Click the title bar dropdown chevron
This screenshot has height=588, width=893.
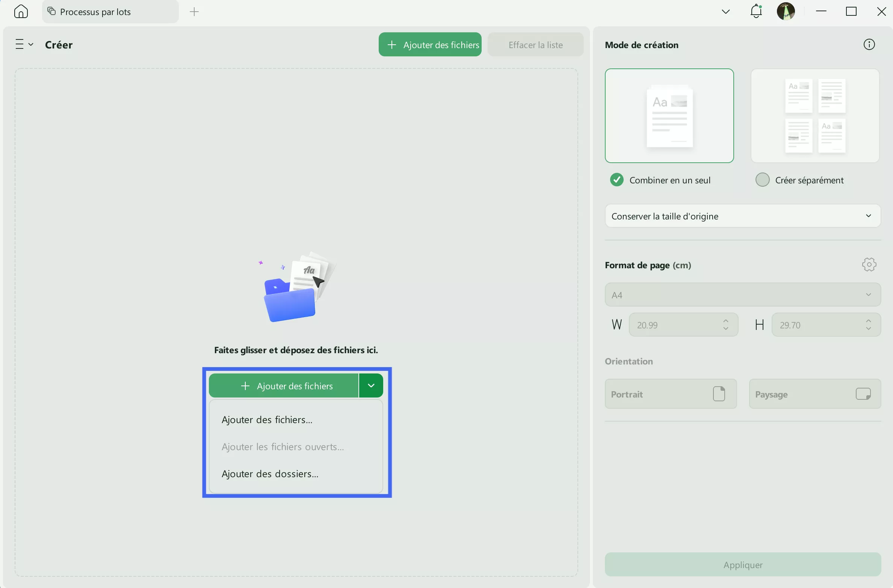[726, 12]
